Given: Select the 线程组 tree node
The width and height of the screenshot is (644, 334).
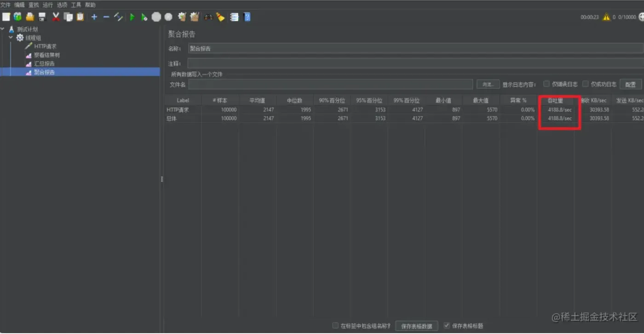Looking at the screenshot, I should point(33,38).
